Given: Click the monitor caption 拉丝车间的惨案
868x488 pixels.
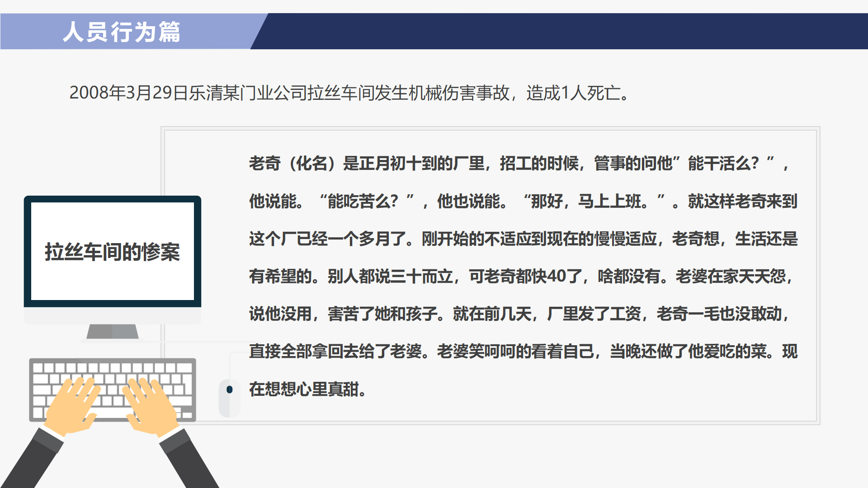Looking at the screenshot, I should point(112,252).
